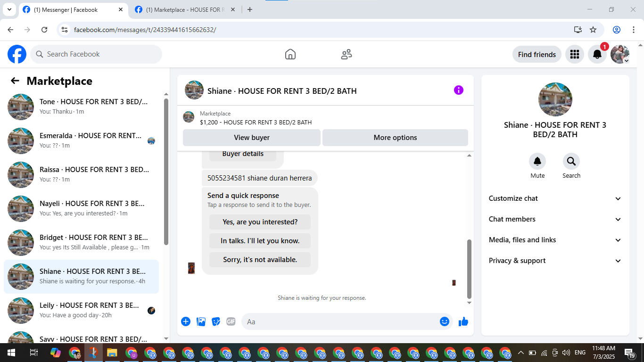Send quick response "Sorry, it's not available."
The image size is (644, 362).
pyautogui.click(x=260, y=260)
